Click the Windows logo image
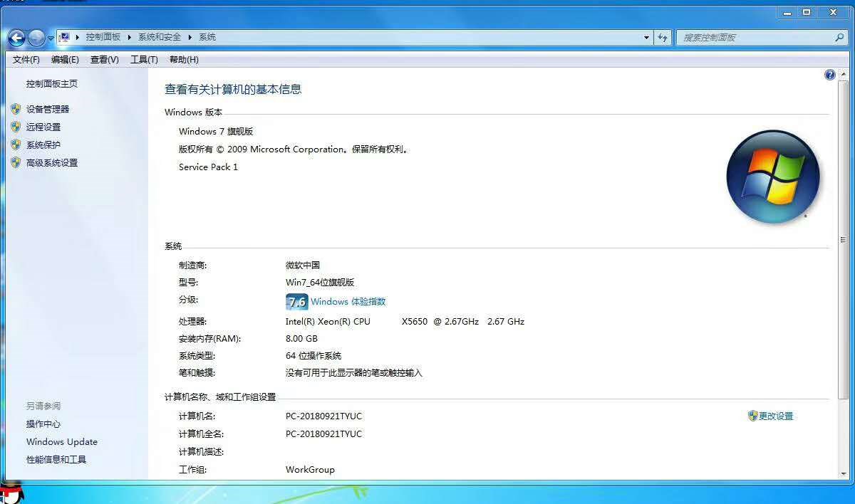Screen dimensions: 855x504 coord(773,177)
